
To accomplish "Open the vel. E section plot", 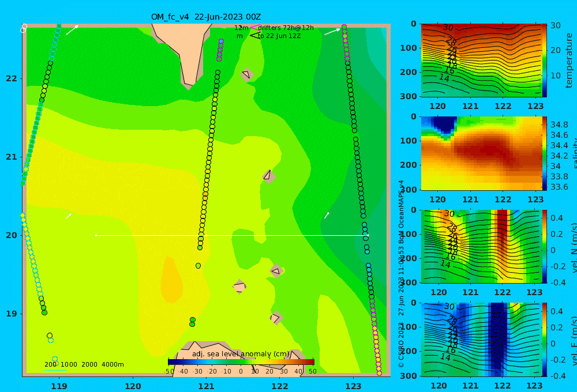I will click(481, 340).
